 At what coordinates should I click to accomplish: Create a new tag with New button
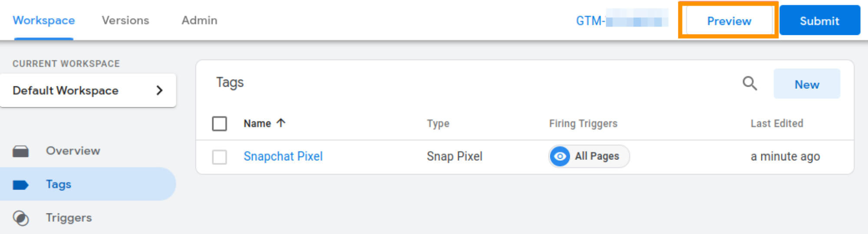pyautogui.click(x=806, y=84)
